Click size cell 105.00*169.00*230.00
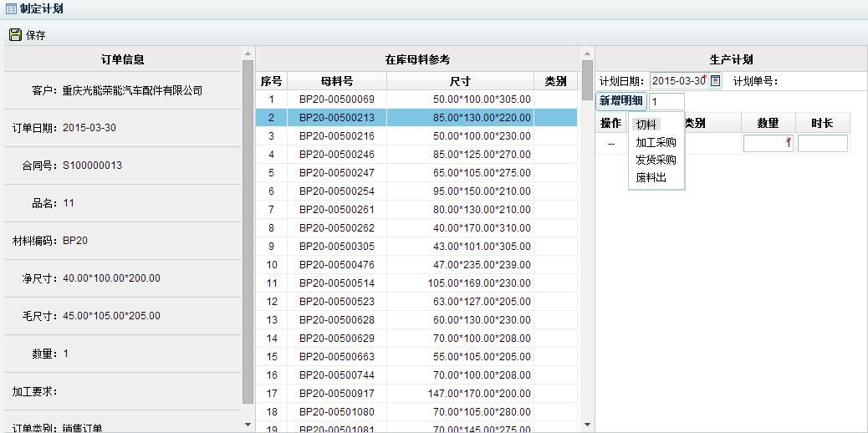Image resolution: width=868 pixels, height=433 pixels. tap(460, 283)
